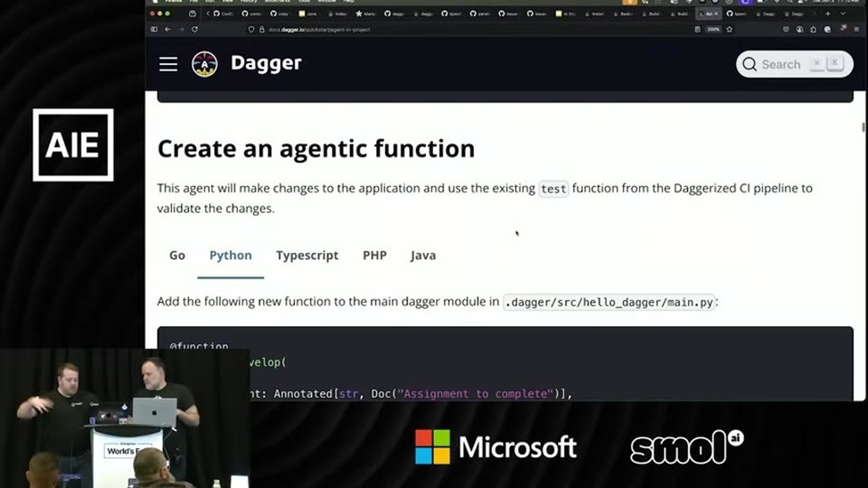This screenshot has height=488, width=868.
Task: Click the '.dagger/src/hello_dagger/main.py' path text
Action: (x=609, y=301)
